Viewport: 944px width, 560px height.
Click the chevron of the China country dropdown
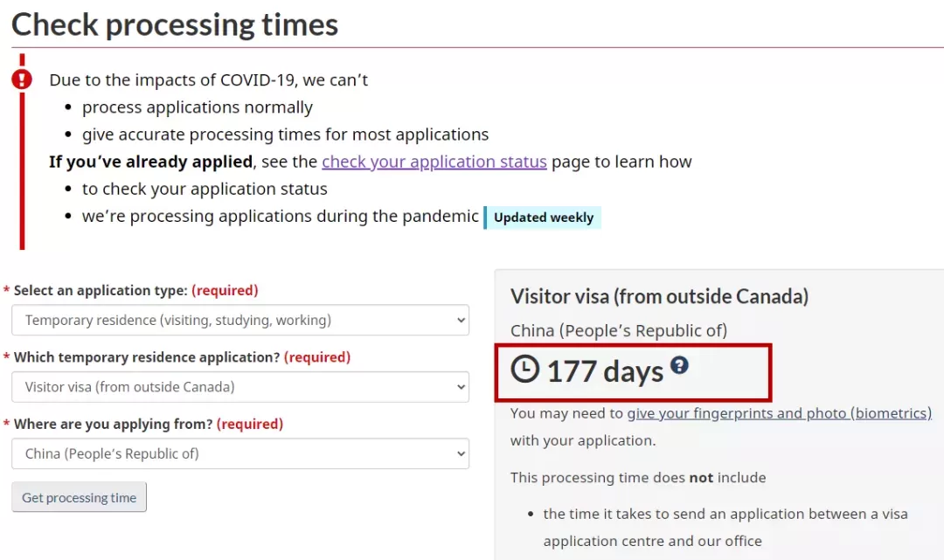pyautogui.click(x=461, y=453)
